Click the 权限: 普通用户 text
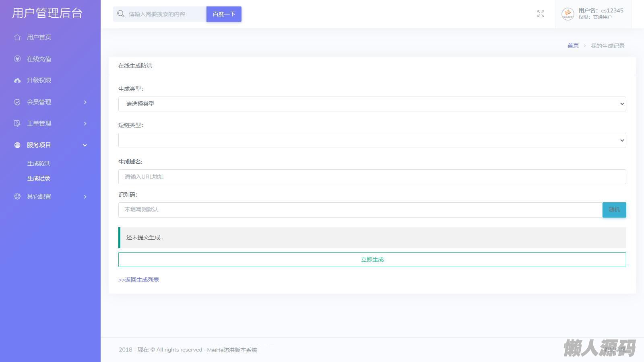This screenshot has height=362, width=644. 595,17
